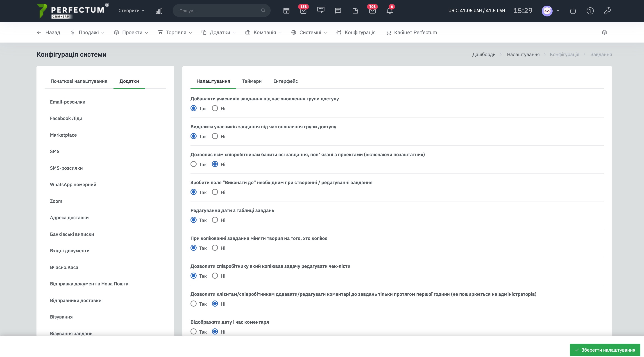This screenshot has width=644, height=357.
Task: Click the back arrow icon near Назад
Action: coord(39,32)
